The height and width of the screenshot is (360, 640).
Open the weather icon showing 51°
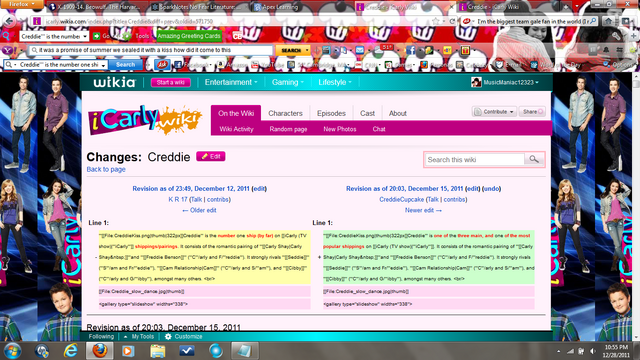(383, 50)
